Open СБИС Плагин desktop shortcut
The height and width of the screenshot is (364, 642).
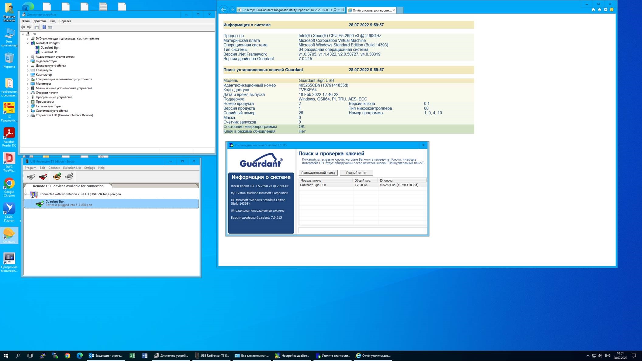tap(9, 213)
